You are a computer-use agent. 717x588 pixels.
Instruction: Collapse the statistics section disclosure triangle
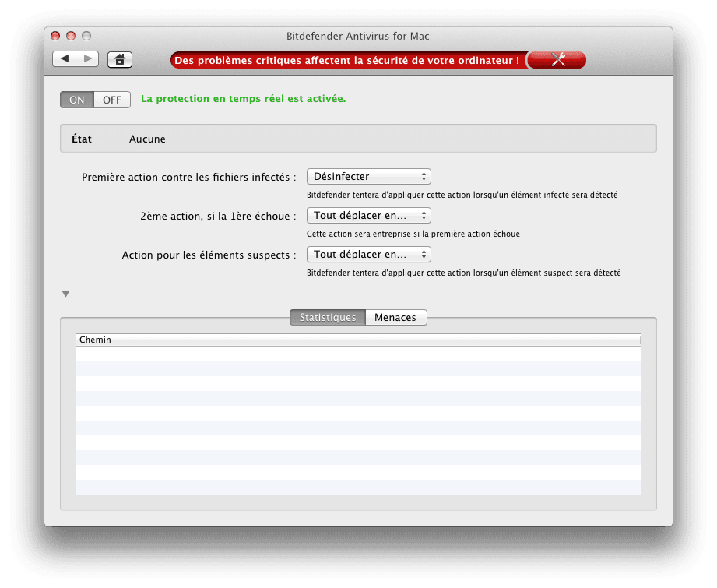[x=66, y=294]
